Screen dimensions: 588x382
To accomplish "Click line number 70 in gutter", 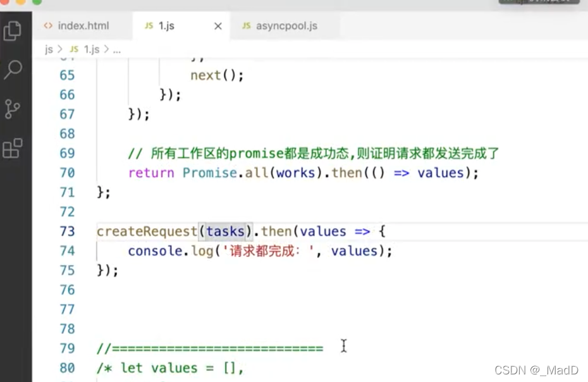I will [68, 173].
